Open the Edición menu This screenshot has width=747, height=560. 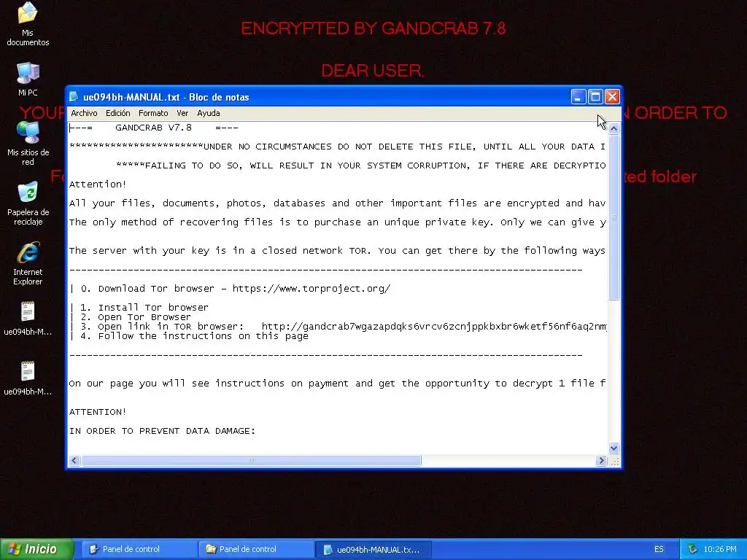[x=117, y=113]
